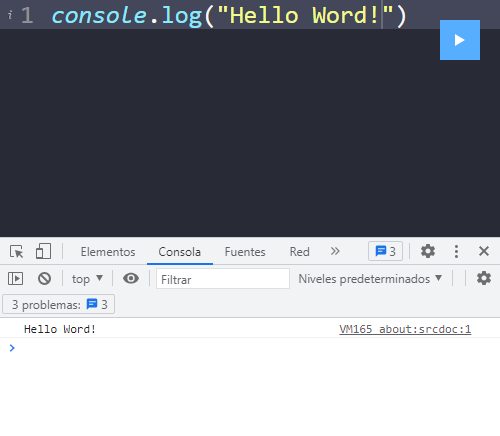Open Niveles predeterminados log level dropdown
500x436 pixels.
[x=370, y=278]
